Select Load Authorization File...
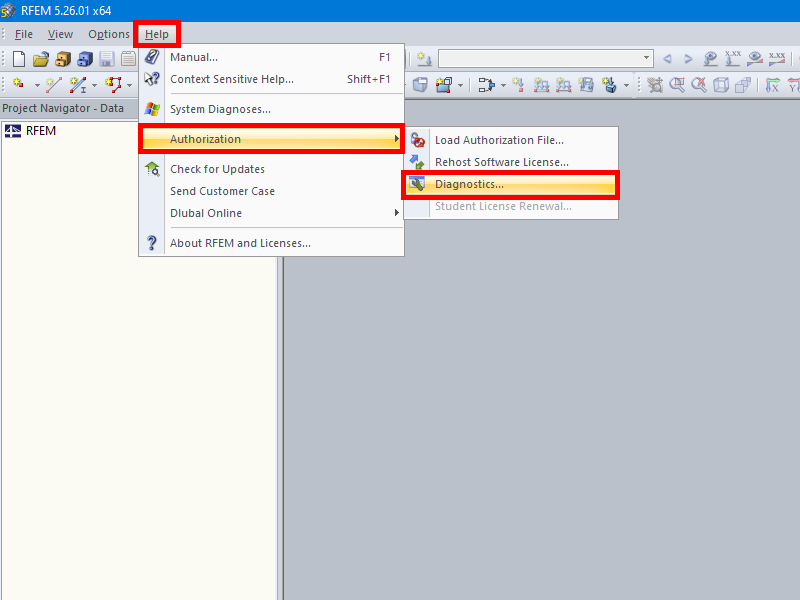Viewport: 800px width, 600px height. (511, 140)
